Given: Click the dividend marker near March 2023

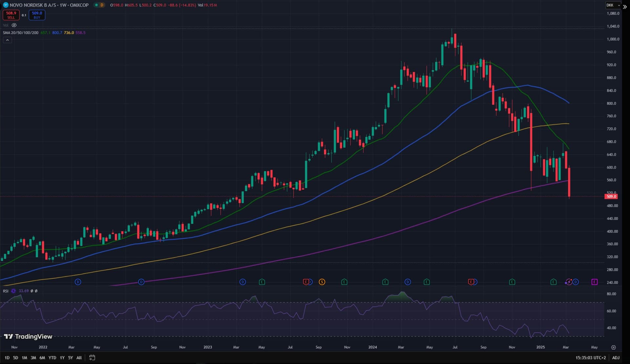Looking at the screenshot, I should 242,282.
